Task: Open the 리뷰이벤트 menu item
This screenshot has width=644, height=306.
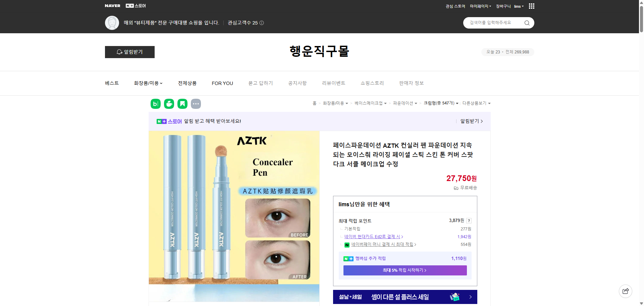Action: coord(333,83)
